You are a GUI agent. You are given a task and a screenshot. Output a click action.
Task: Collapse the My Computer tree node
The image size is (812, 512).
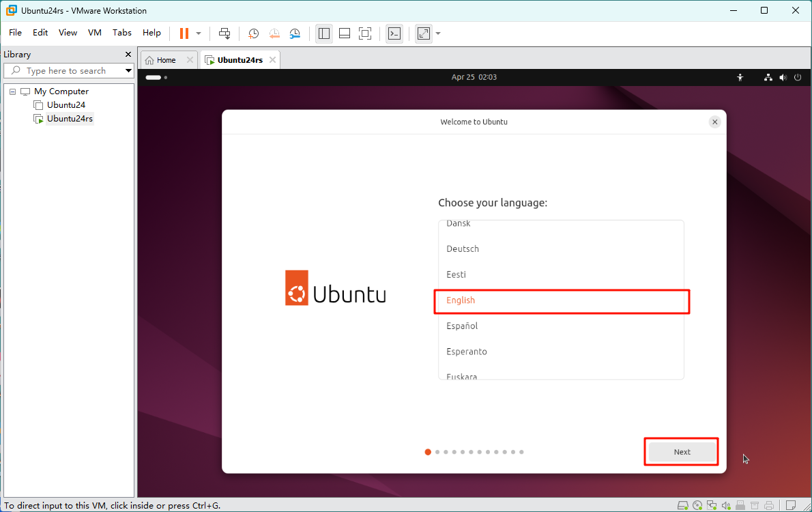click(12, 91)
